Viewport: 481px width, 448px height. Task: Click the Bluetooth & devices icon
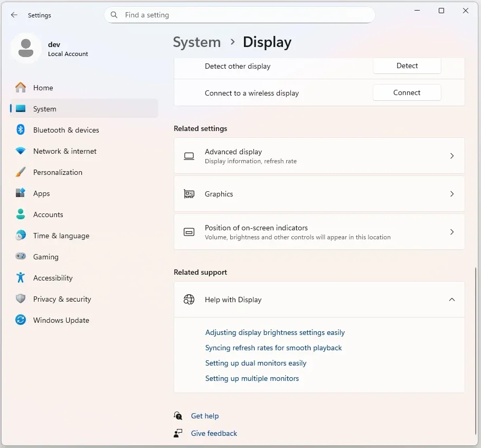(x=21, y=130)
